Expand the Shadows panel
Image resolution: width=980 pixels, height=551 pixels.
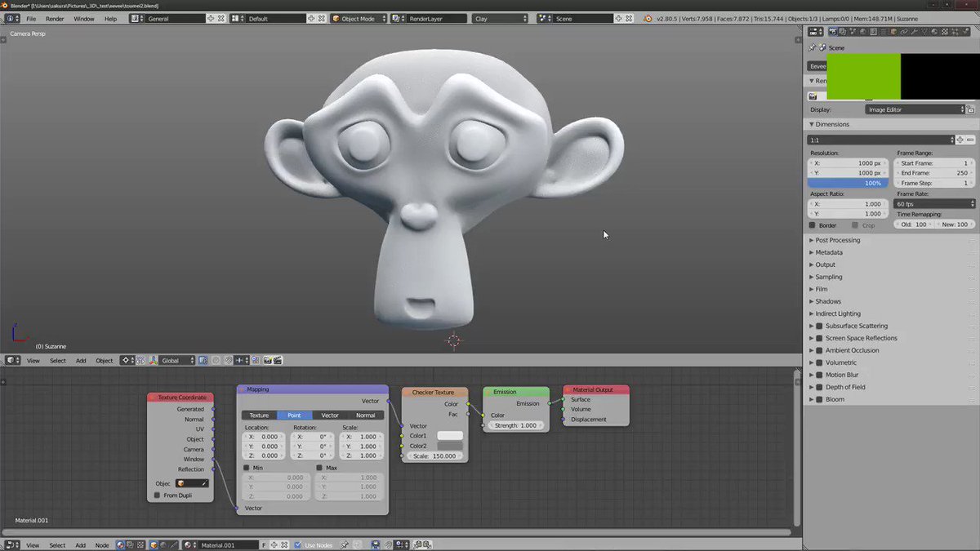[827, 301]
